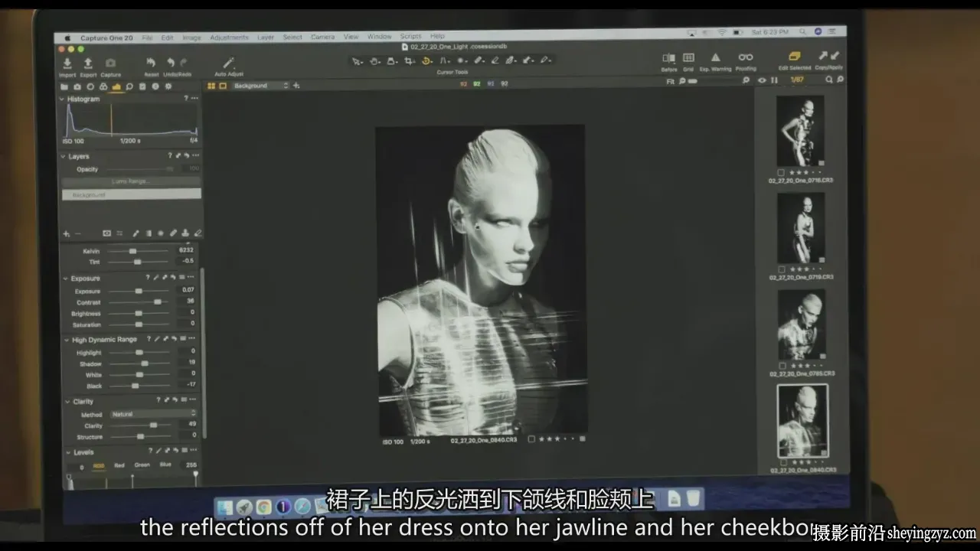980x551 pixels.
Task: Open the Details tool tab magnifier icon
Action: [129, 86]
